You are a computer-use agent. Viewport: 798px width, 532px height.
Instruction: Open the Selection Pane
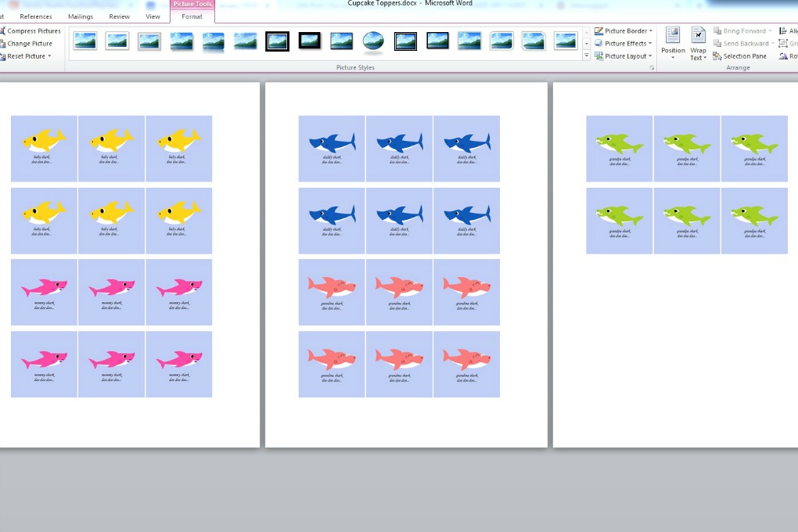[x=739, y=56]
